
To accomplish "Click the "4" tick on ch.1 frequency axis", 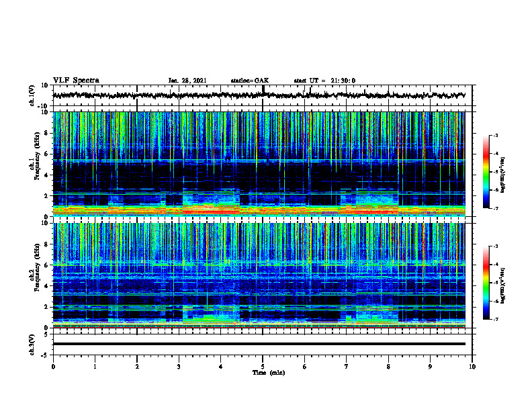I will [46, 175].
